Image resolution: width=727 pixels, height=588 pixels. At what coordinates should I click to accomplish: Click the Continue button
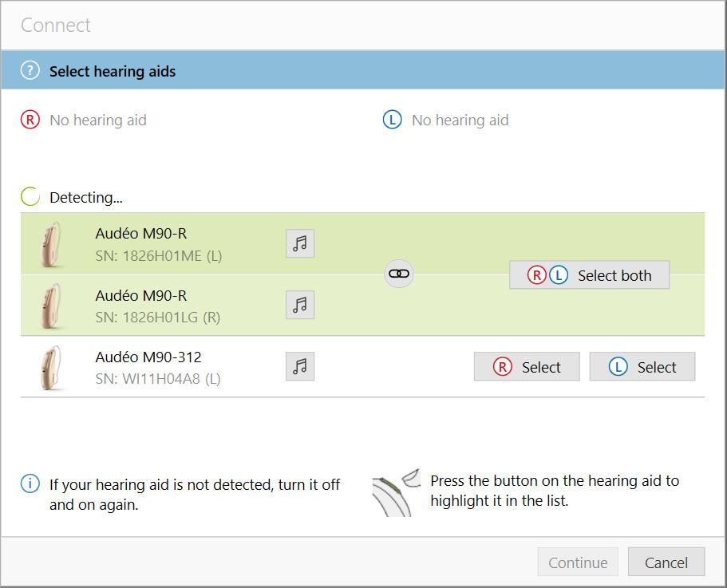coord(578,562)
